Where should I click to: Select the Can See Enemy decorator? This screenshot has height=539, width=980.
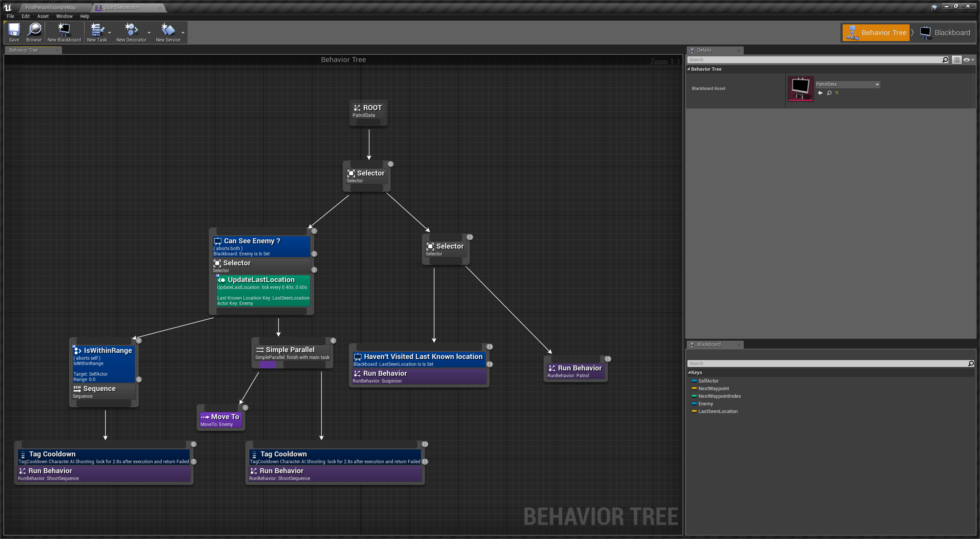coord(261,247)
